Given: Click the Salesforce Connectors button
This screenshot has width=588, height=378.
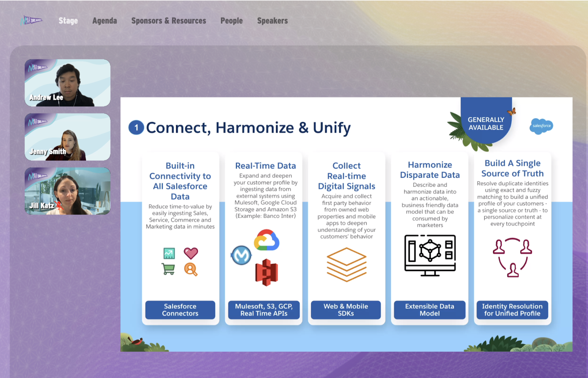Looking at the screenshot, I should point(180,310).
